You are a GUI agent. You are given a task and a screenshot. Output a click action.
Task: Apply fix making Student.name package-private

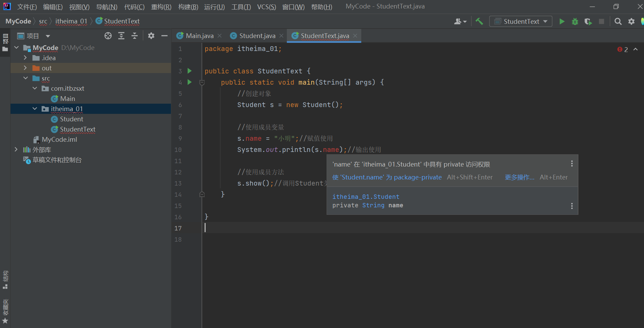(387, 177)
